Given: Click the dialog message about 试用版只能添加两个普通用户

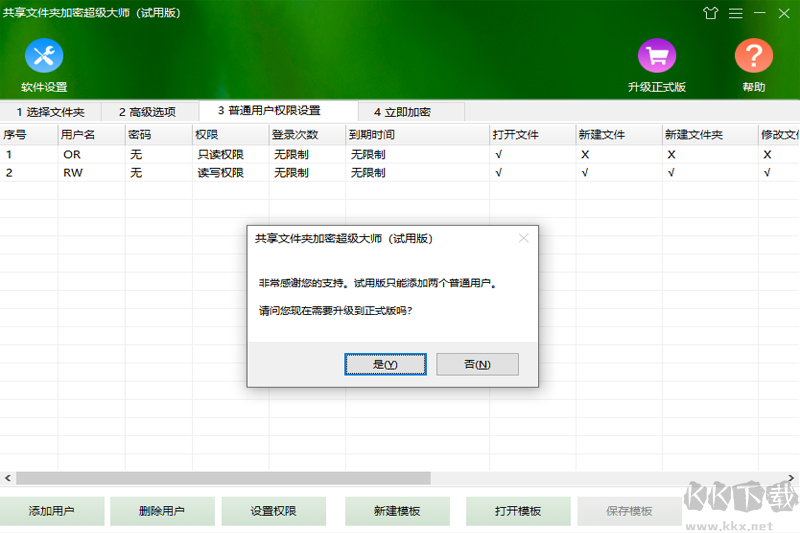Looking at the screenshot, I should [378, 283].
